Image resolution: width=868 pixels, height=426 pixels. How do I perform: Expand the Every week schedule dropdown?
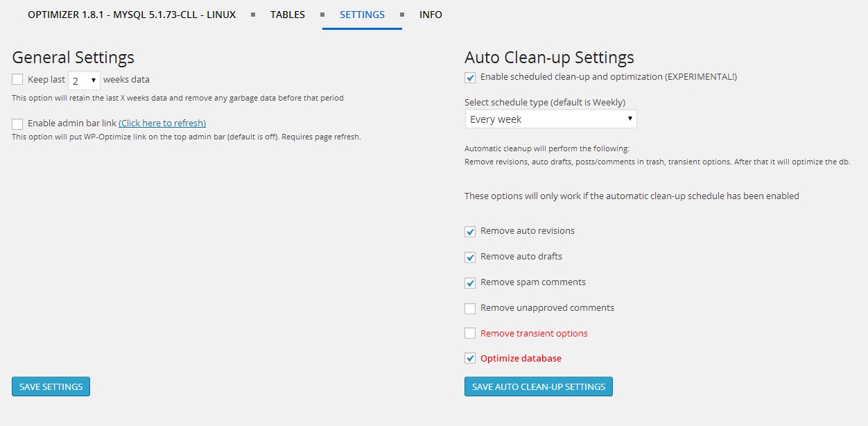coord(550,119)
